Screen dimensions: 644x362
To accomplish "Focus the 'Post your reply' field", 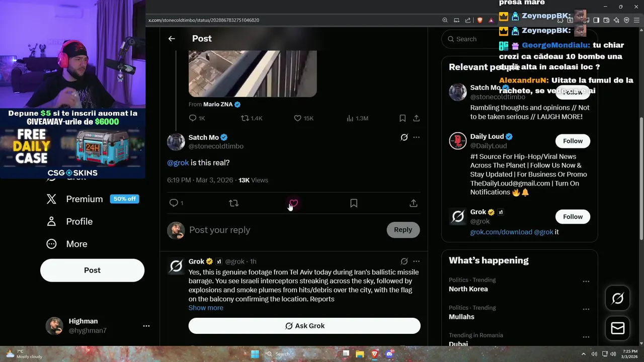I will (284, 230).
